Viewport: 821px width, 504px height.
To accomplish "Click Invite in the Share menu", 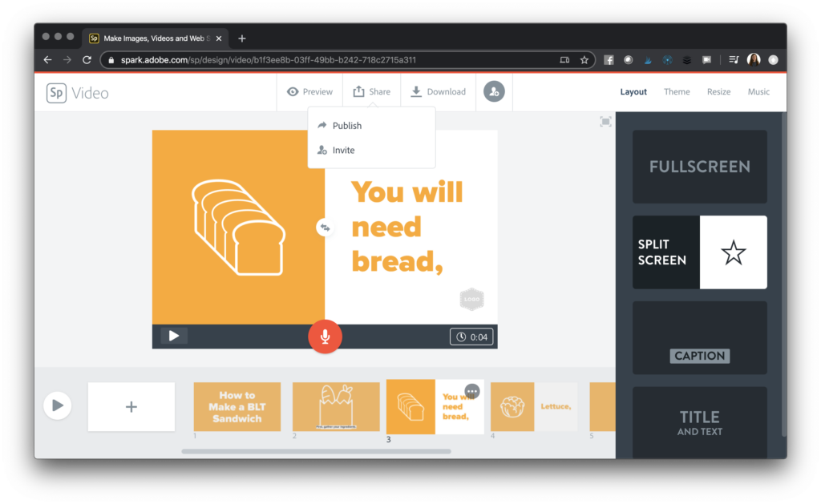I will 342,150.
